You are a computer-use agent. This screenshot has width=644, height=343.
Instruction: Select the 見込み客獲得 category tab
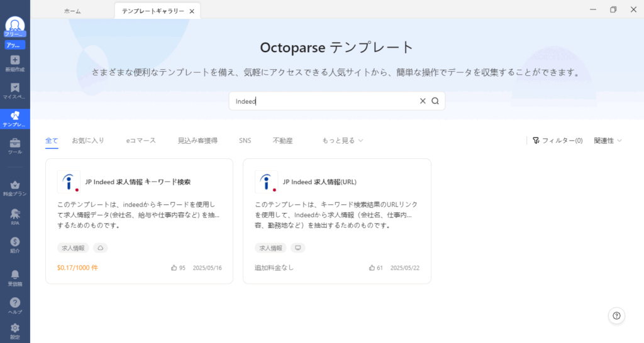point(197,140)
